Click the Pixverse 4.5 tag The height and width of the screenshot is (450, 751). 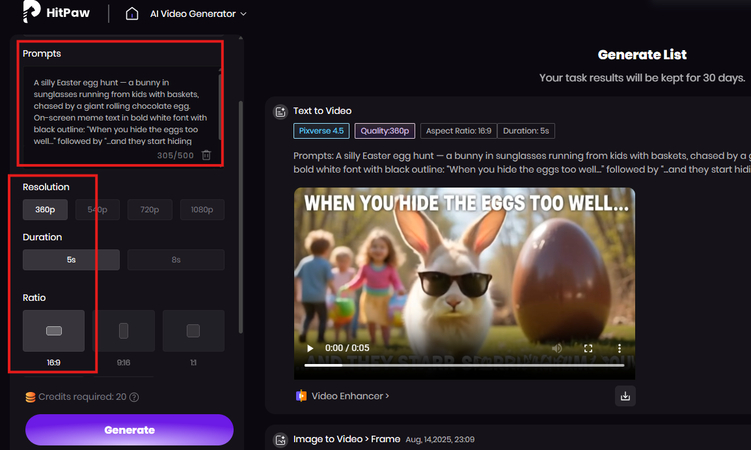pyautogui.click(x=321, y=131)
